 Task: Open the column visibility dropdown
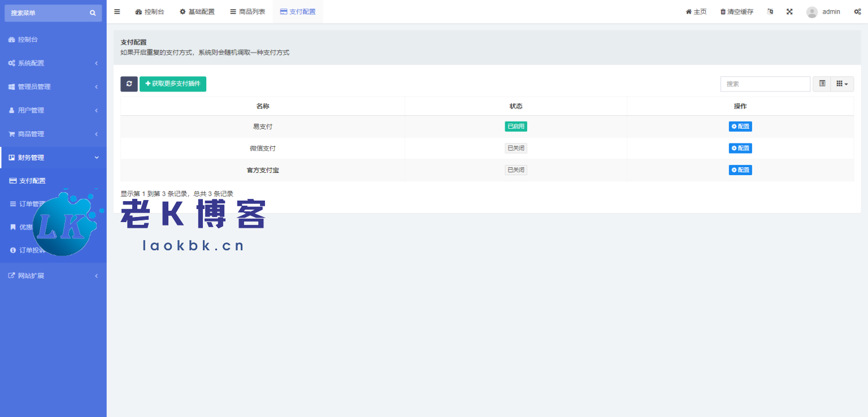click(x=841, y=84)
